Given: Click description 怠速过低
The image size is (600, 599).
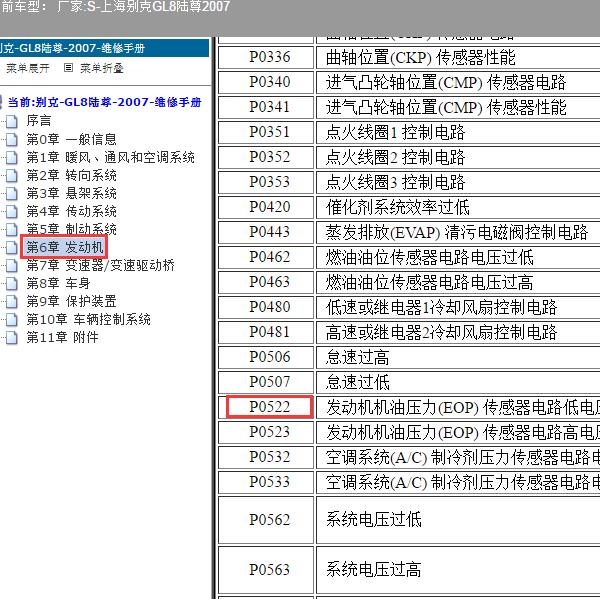Looking at the screenshot, I should click(357, 382).
